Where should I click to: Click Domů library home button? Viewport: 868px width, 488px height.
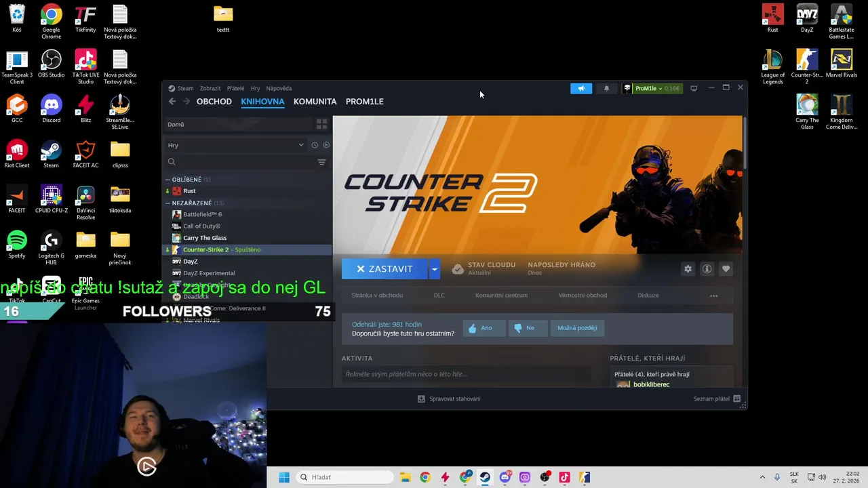(239, 124)
